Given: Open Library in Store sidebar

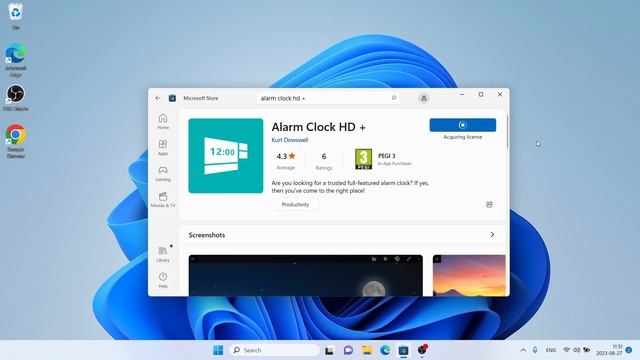Looking at the screenshot, I should point(163,254).
